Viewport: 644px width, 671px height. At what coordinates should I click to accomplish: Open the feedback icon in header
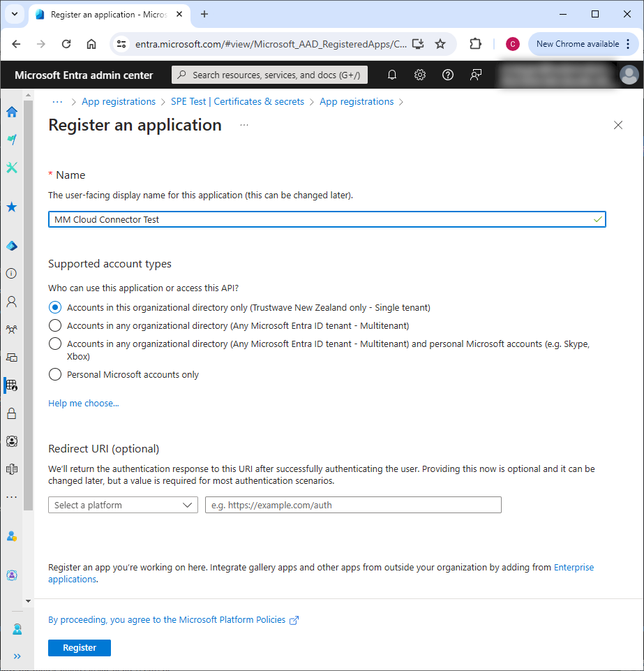click(x=476, y=75)
